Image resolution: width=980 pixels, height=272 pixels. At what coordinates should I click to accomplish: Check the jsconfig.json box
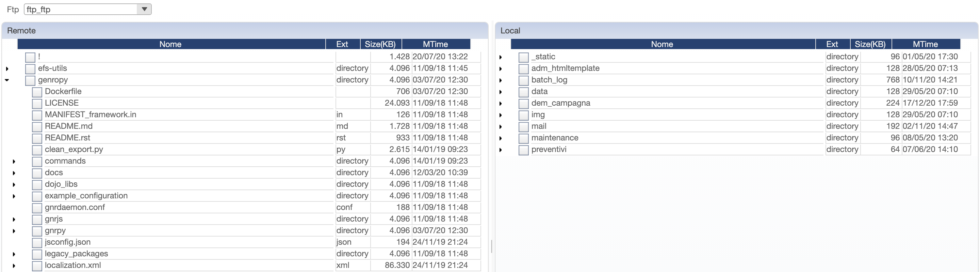tap(37, 243)
